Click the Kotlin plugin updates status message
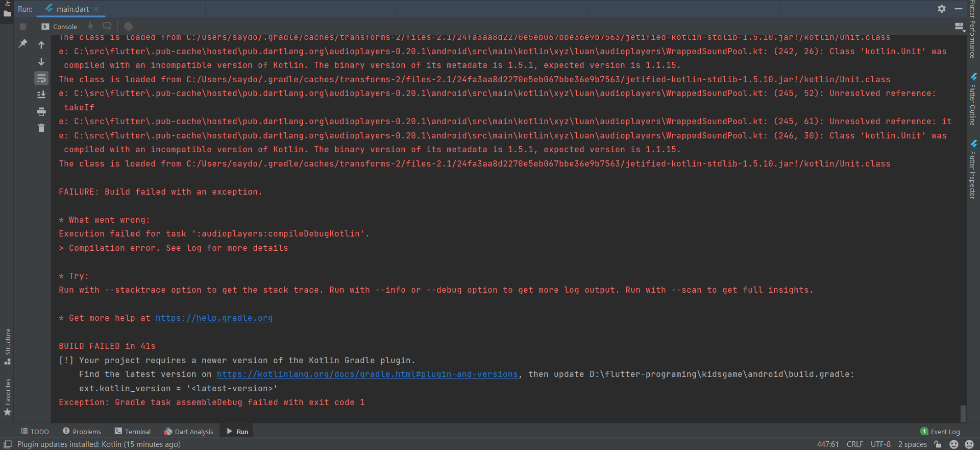Screen dimensions: 980x450 click(99, 444)
